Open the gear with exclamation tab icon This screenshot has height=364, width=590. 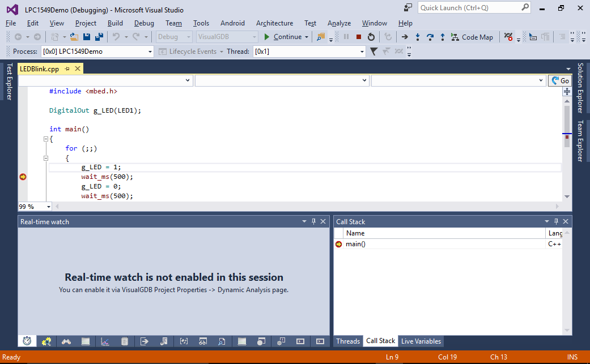[x=281, y=341]
